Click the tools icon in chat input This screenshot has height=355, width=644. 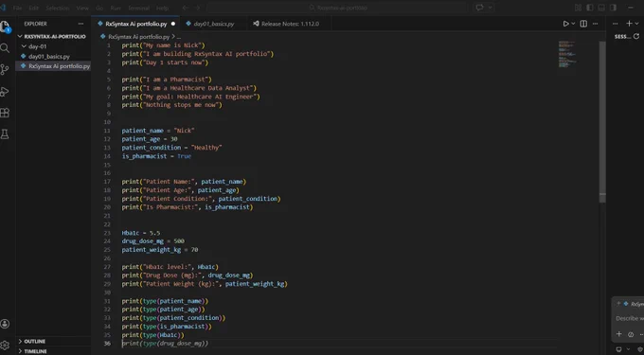[x=631, y=334]
